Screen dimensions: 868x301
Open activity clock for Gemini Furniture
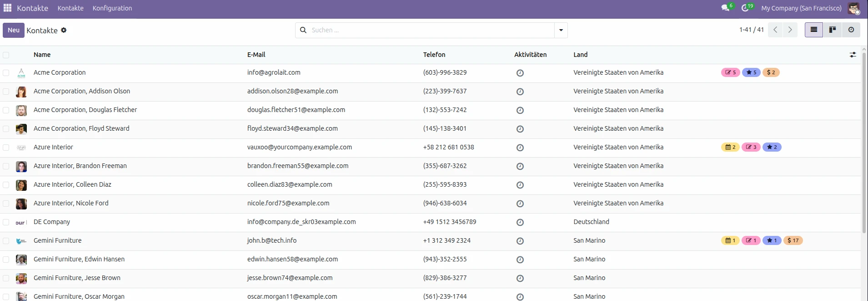(x=520, y=241)
